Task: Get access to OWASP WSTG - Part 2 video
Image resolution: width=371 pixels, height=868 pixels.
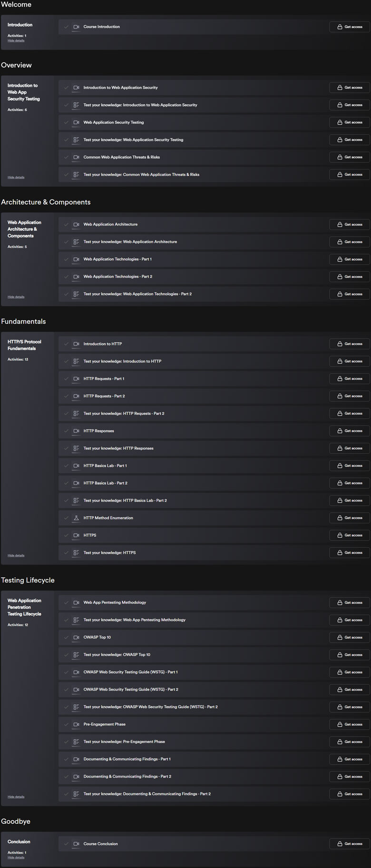Action: coord(350,690)
